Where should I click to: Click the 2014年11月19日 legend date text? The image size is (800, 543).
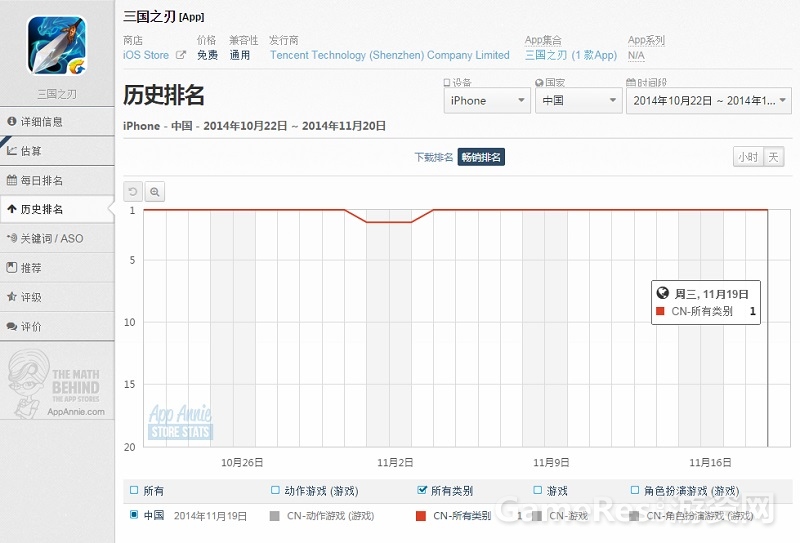click(210, 516)
